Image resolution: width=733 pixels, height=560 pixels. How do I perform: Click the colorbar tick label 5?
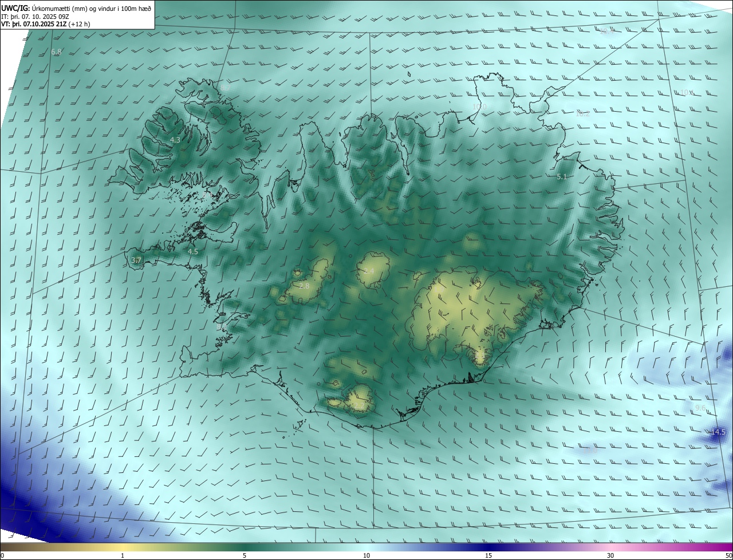click(245, 555)
